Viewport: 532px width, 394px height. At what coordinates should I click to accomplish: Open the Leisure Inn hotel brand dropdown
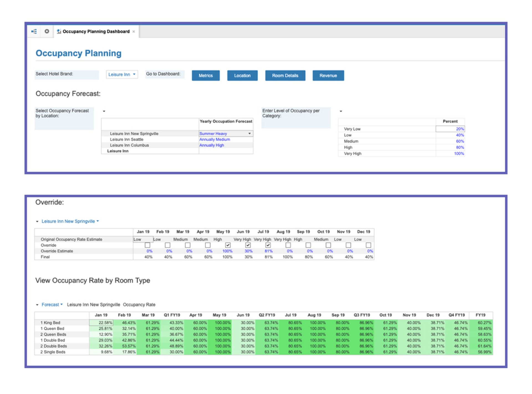pos(122,74)
